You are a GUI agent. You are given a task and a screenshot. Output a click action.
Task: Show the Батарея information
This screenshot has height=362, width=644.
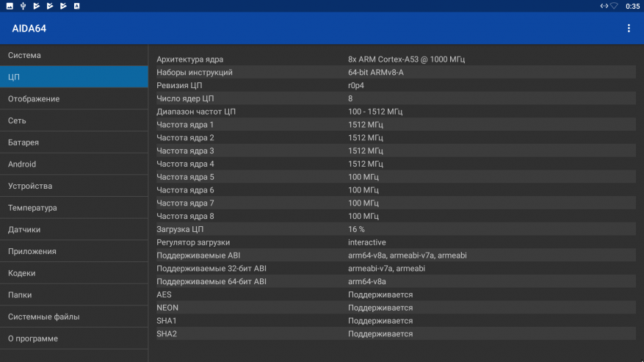[x=73, y=142]
